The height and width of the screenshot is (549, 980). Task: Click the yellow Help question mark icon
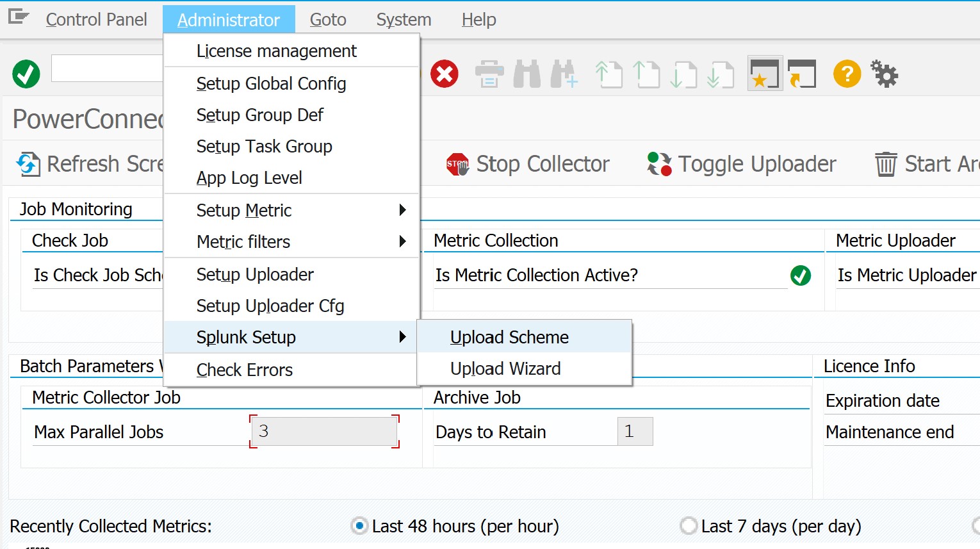pyautogui.click(x=846, y=74)
